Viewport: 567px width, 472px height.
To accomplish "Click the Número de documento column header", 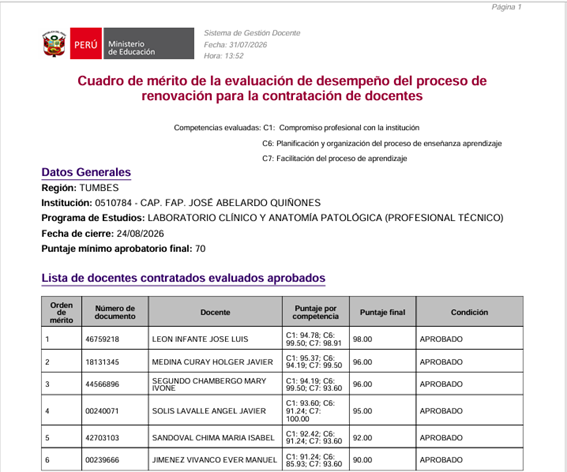I will tap(115, 312).
